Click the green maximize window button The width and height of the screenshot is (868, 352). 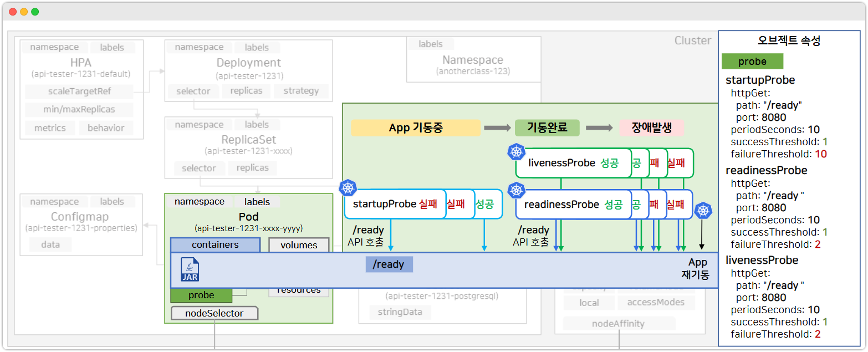[35, 12]
